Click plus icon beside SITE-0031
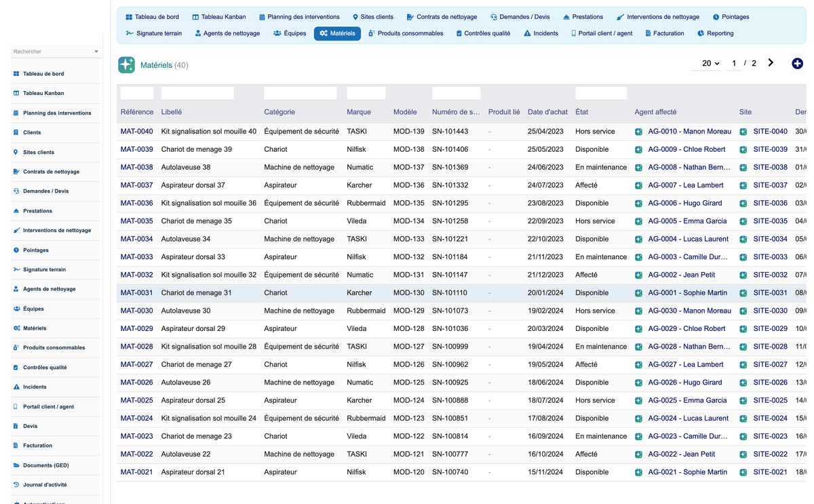This screenshot has width=814, height=504. (x=743, y=293)
